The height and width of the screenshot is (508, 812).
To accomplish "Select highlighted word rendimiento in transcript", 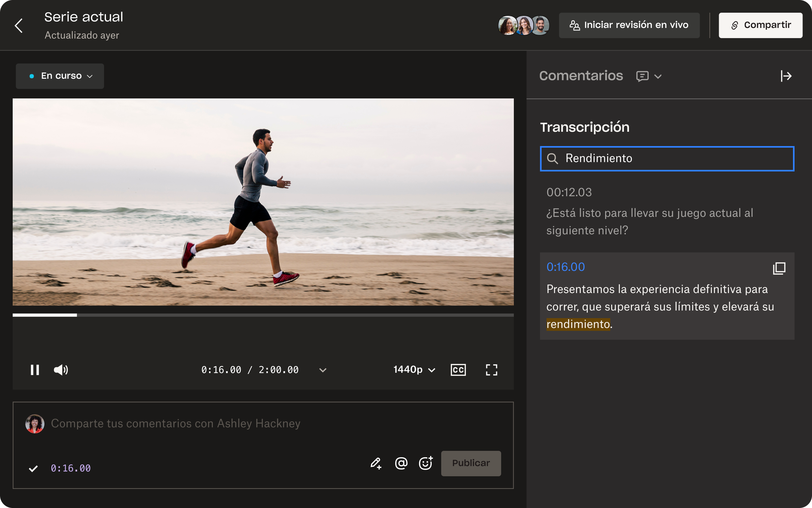I will 578,324.
